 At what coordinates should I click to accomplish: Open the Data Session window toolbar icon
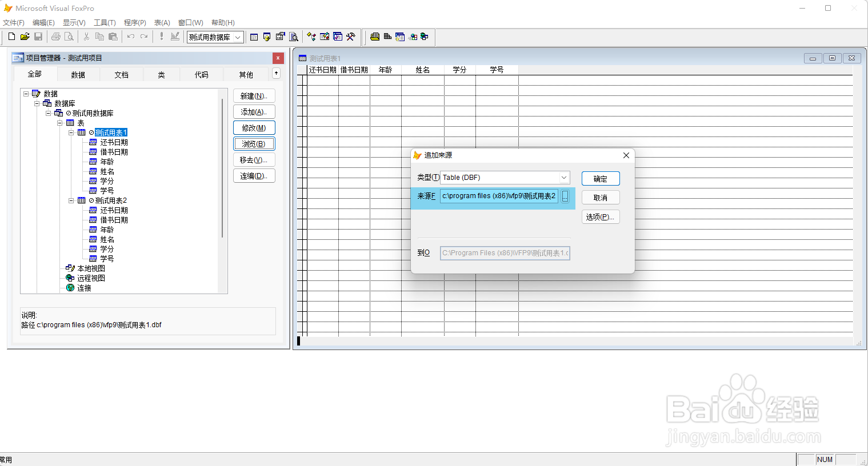tap(267, 37)
